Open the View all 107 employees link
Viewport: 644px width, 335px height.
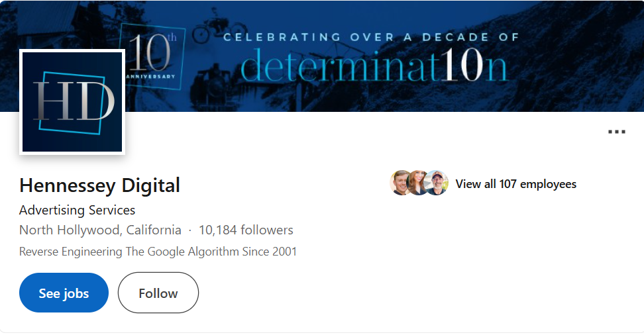point(515,184)
